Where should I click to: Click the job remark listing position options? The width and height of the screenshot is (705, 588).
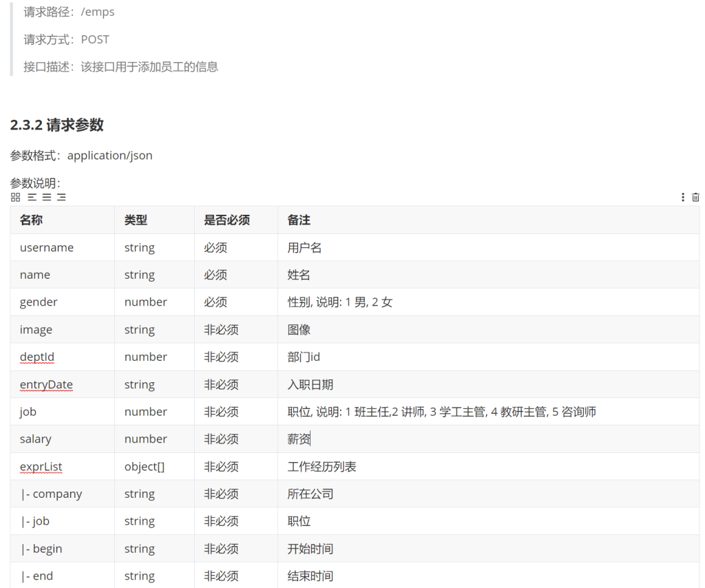coord(441,412)
